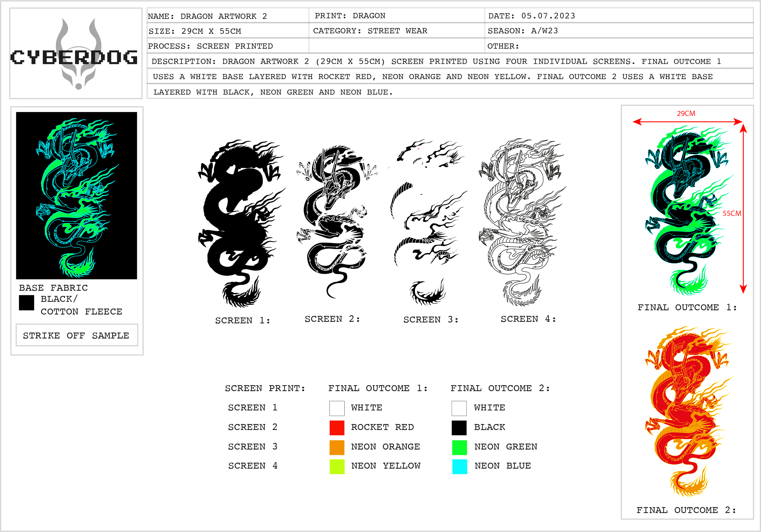Click the 'NEON ORANGE' label
Screen dimensions: 761x532
[385, 447]
